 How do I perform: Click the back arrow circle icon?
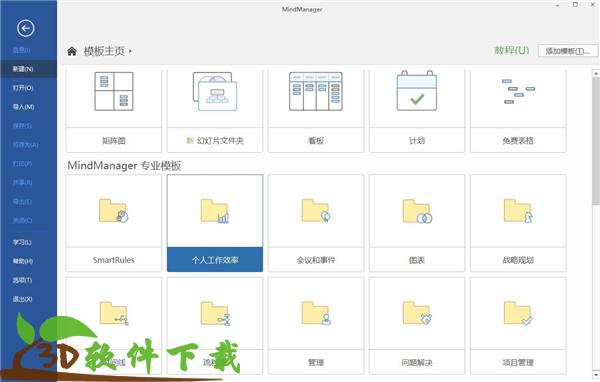click(x=26, y=28)
